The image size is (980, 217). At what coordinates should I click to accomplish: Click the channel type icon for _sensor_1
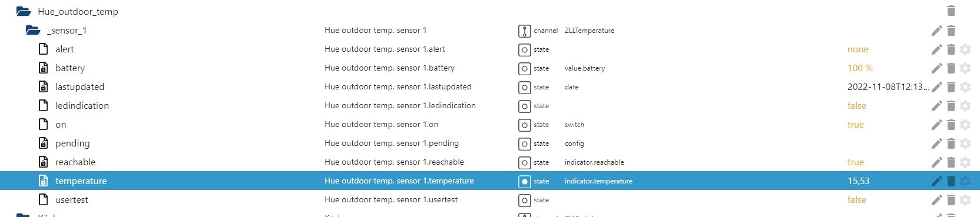(x=524, y=31)
